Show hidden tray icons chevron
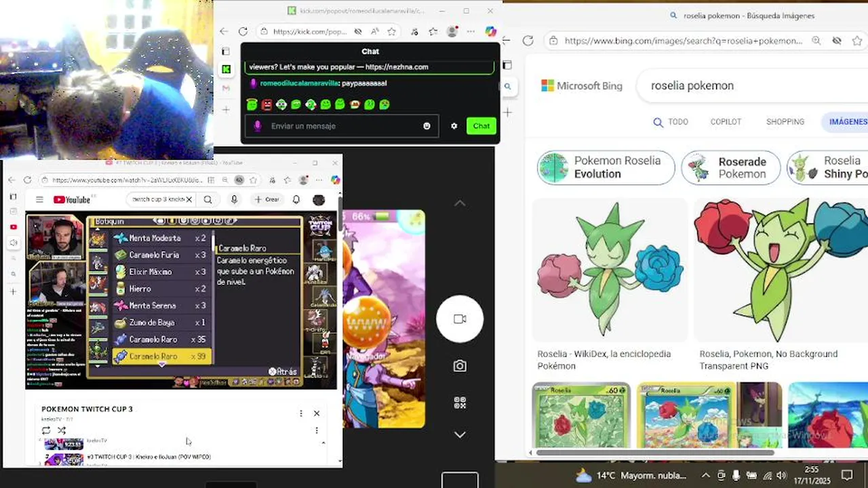The image size is (868, 488). click(705, 475)
